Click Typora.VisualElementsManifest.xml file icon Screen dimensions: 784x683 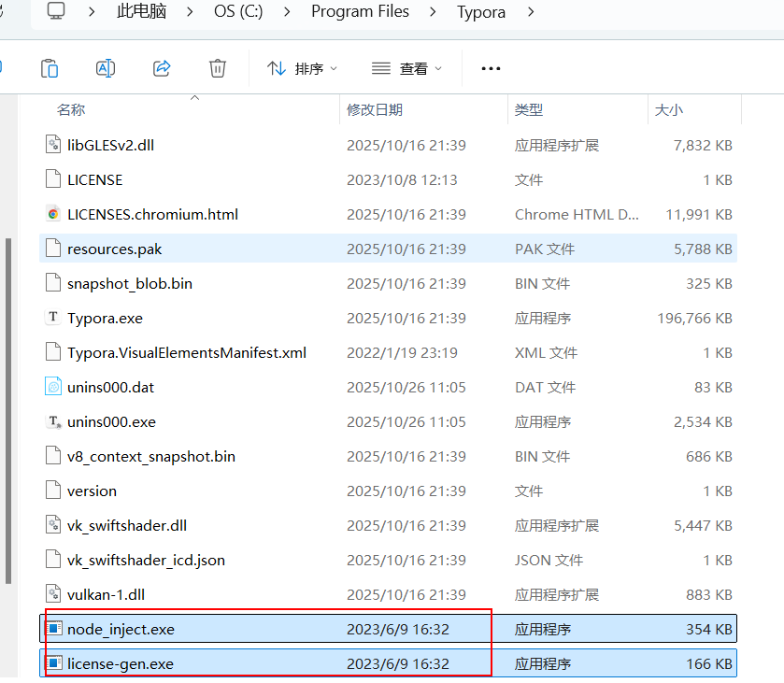click(53, 352)
